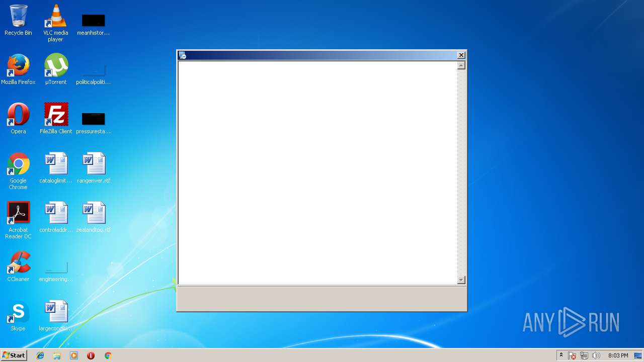
Task: Select the engineering… desktop file
Action: (55, 271)
